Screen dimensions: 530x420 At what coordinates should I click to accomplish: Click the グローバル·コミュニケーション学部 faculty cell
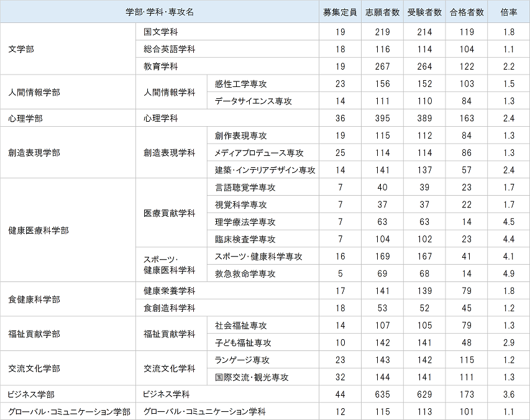(68, 411)
